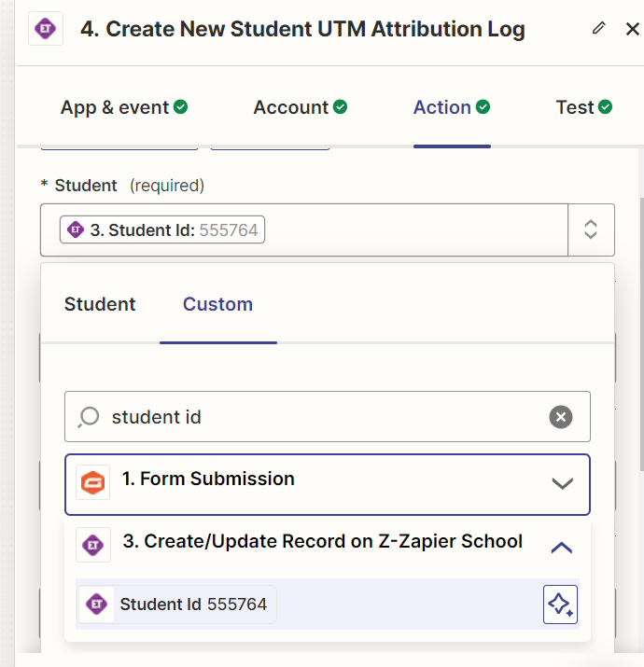Click the panel's vertical scrollbar
Screen dimensions: 644x667
point(641,334)
